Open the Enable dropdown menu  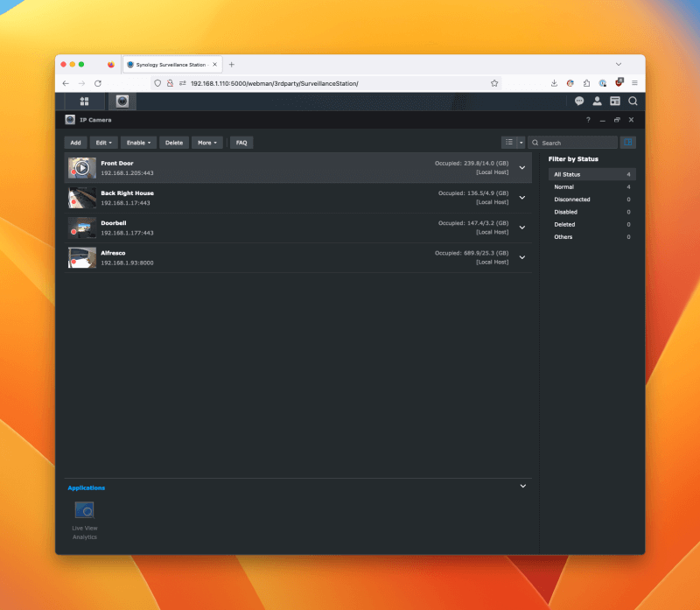pos(138,143)
